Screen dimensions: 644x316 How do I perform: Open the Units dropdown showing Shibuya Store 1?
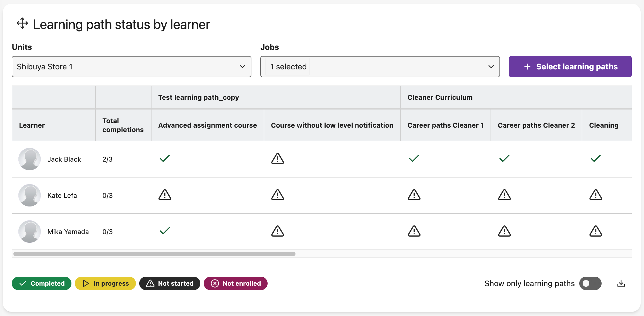coord(131,67)
